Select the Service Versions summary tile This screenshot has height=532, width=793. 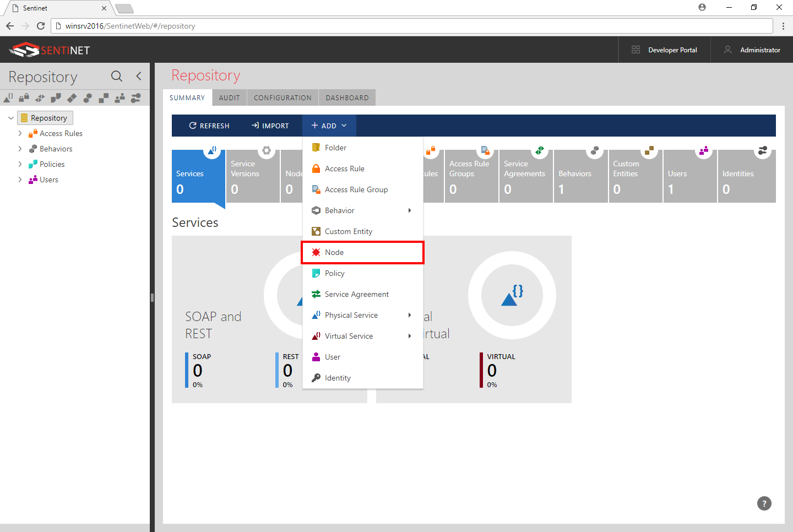253,176
